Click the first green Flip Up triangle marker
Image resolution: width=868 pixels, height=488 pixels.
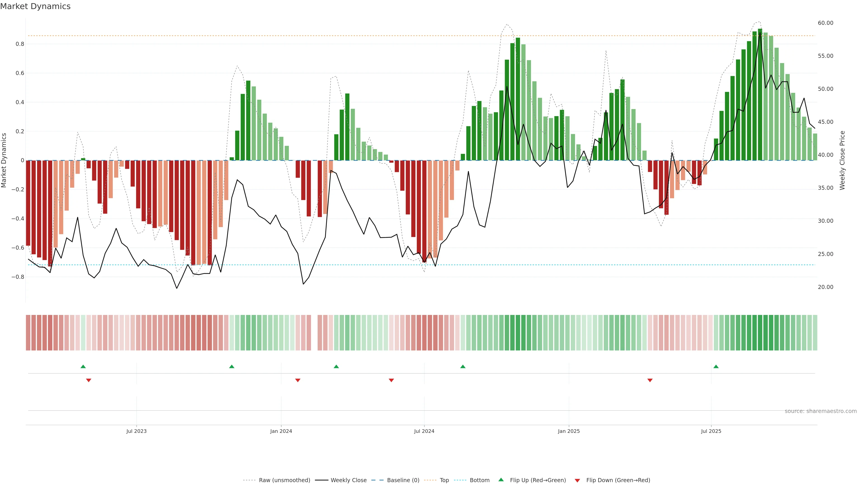click(83, 366)
